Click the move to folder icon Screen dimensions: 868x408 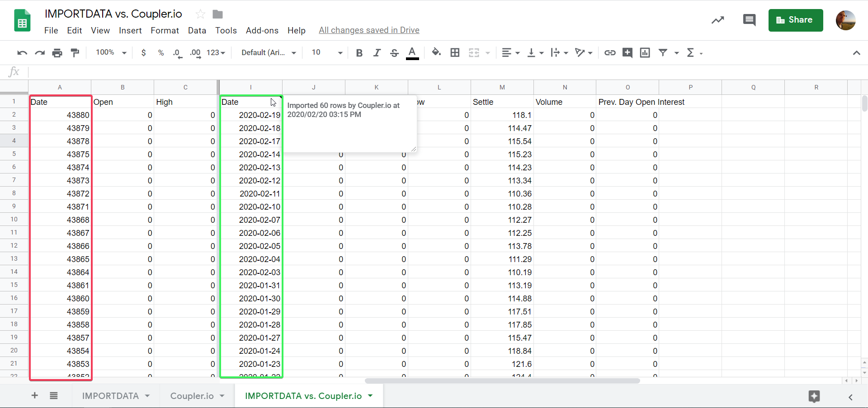pos(217,14)
